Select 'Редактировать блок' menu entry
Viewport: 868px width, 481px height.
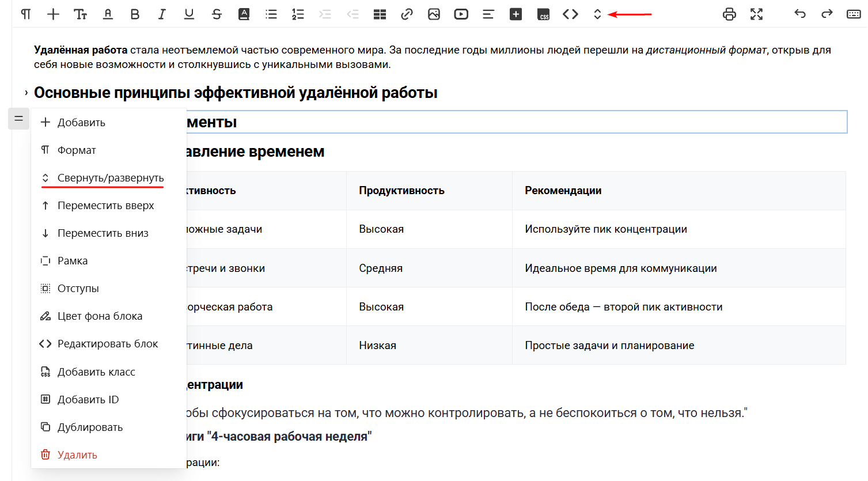109,343
